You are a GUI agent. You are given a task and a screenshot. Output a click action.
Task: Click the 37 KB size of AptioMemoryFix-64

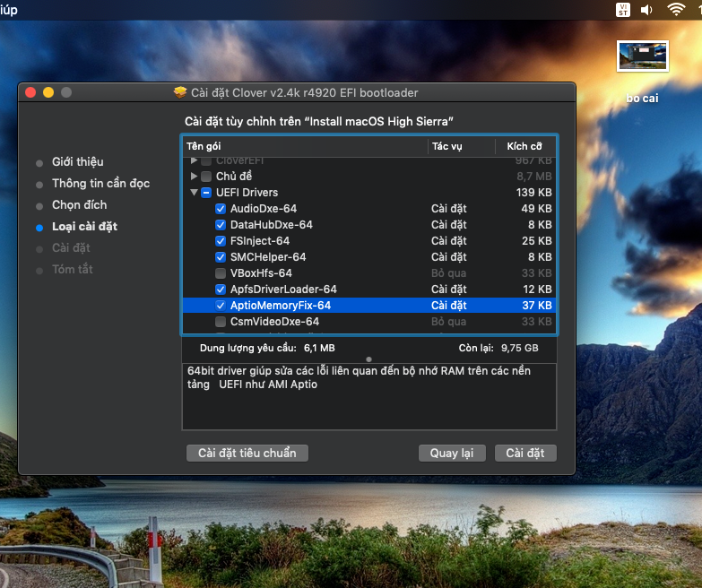(x=537, y=305)
